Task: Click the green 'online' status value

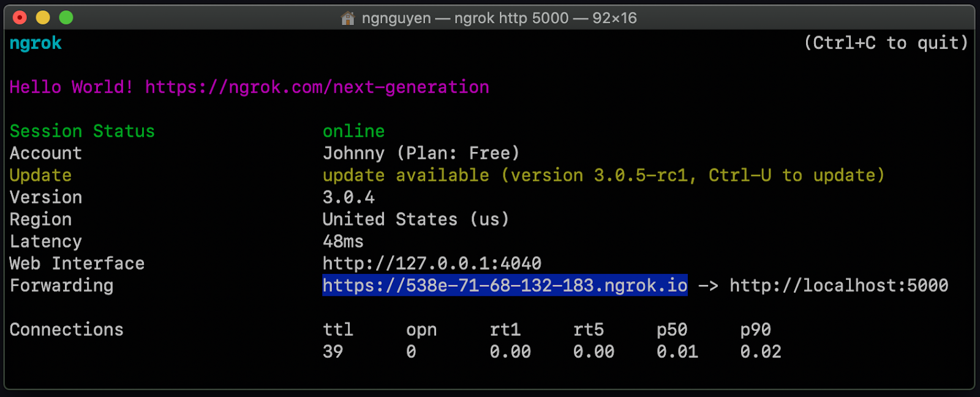Action: click(353, 131)
